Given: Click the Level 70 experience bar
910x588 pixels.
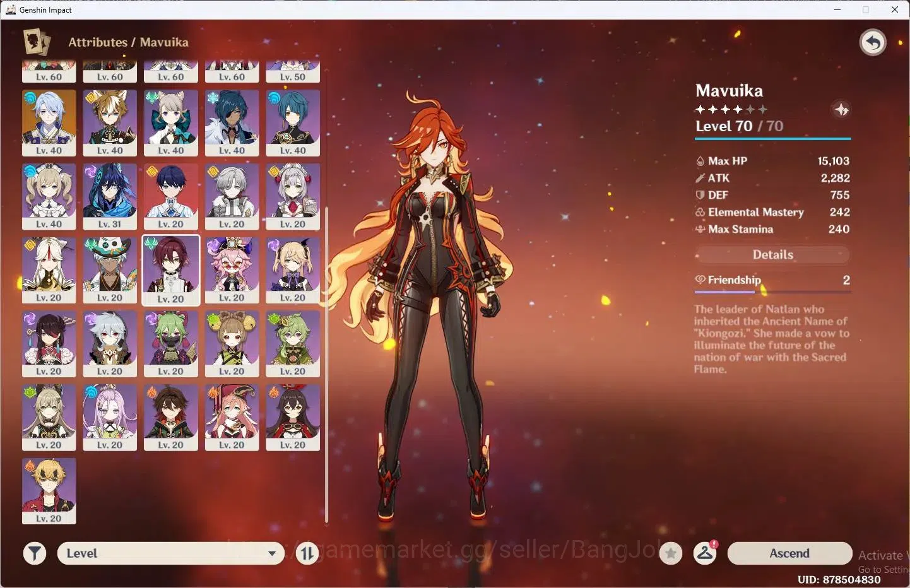Looking at the screenshot, I should [x=773, y=138].
